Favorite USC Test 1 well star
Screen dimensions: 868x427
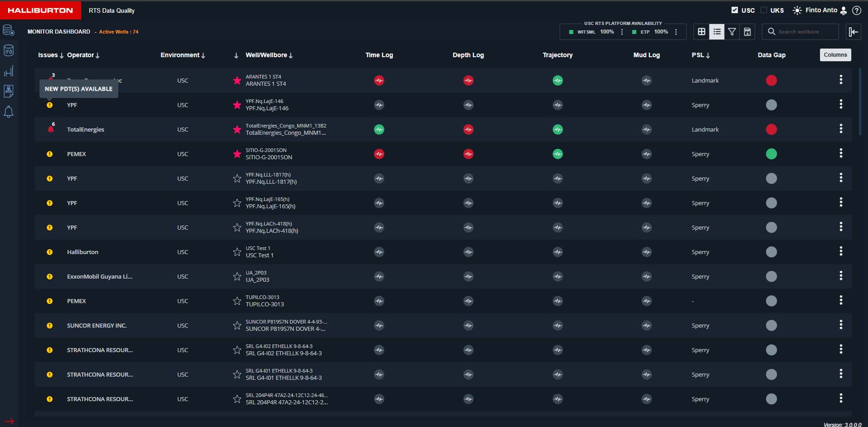click(x=237, y=252)
